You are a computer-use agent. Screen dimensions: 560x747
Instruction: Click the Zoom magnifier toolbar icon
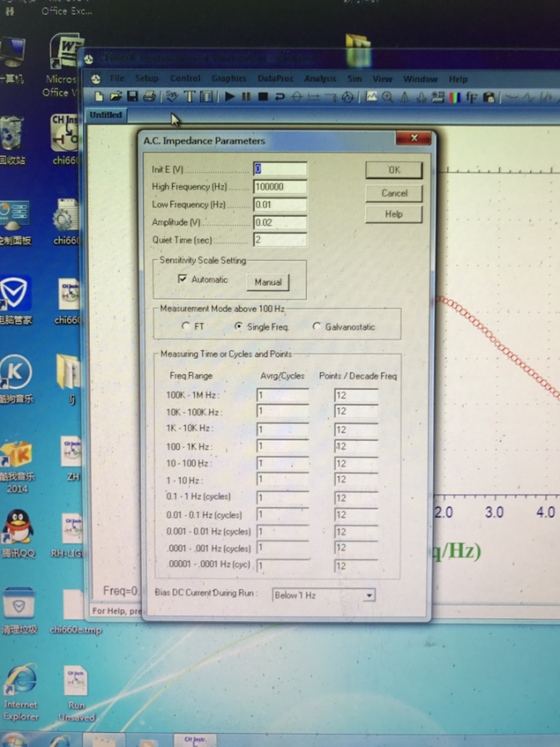387,97
